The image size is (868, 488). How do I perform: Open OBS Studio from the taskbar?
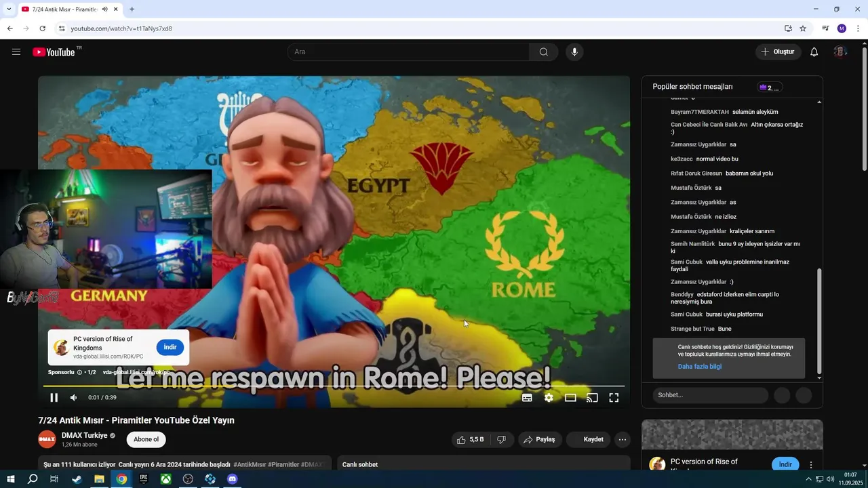188,479
